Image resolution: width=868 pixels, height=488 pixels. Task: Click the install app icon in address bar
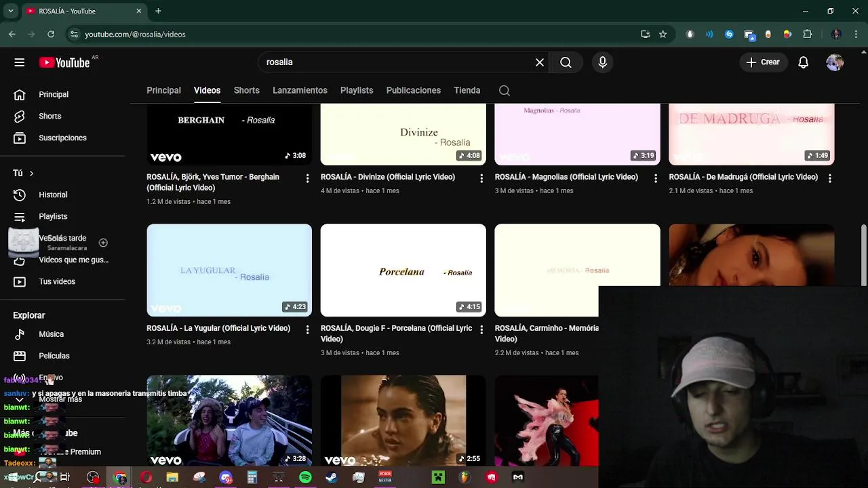coord(645,34)
